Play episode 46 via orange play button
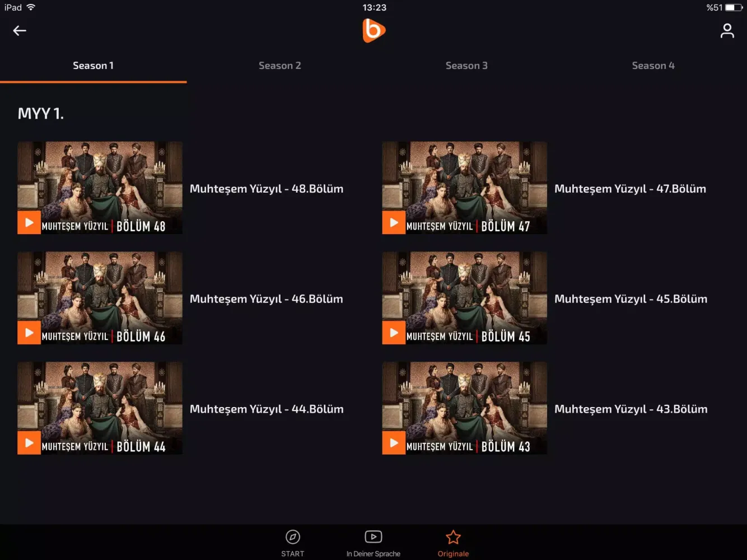 29,333
